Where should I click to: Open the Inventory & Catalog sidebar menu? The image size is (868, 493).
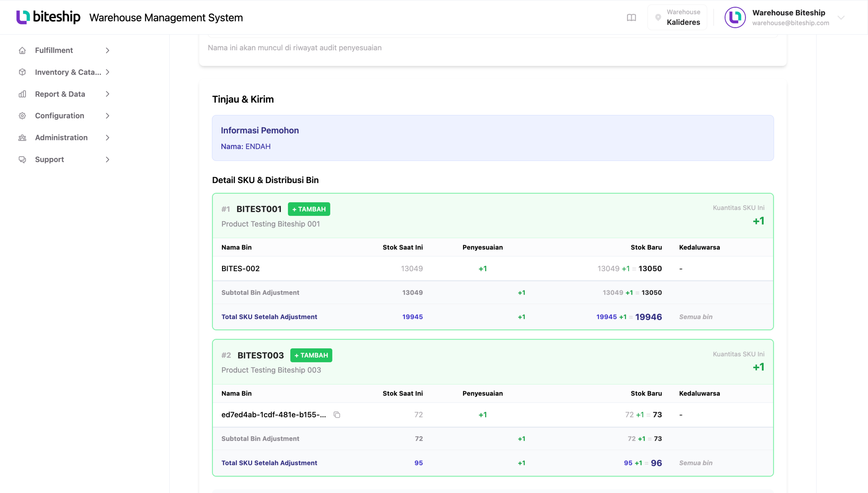64,72
